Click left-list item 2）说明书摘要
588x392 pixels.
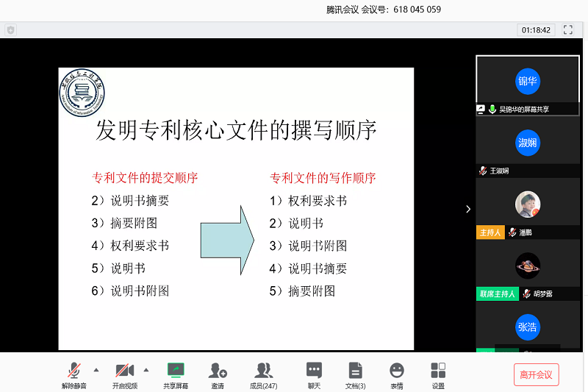(130, 201)
